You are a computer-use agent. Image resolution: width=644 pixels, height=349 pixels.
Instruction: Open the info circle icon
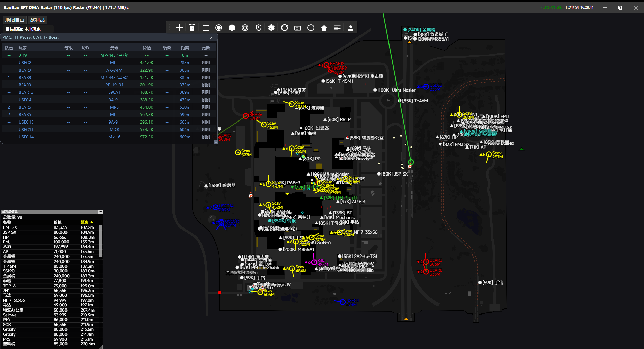(x=311, y=28)
